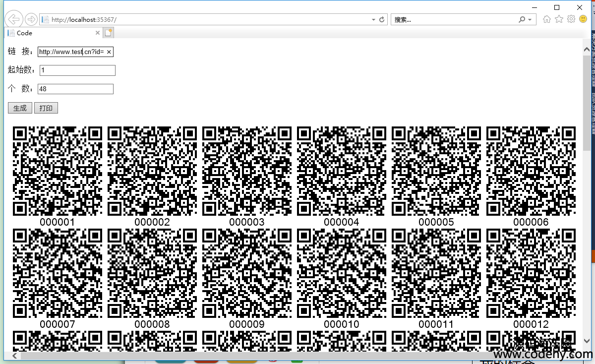The width and height of the screenshot is (595, 364).
Task: Open the address bar history dropdown arrow
Action: coord(373,20)
